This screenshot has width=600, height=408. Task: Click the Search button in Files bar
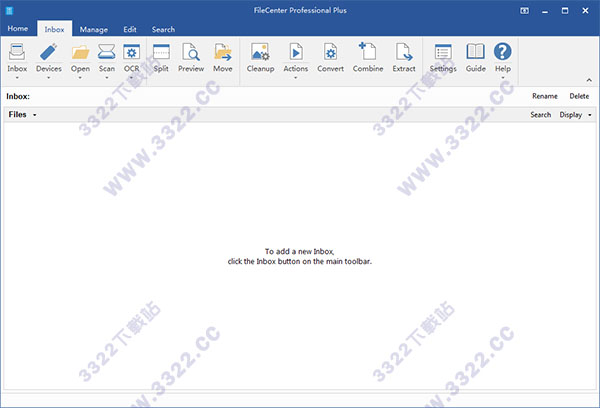coord(541,115)
